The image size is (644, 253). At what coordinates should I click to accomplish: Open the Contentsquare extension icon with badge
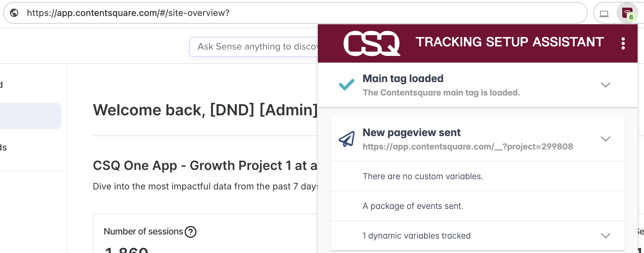[x=627, y=13]
